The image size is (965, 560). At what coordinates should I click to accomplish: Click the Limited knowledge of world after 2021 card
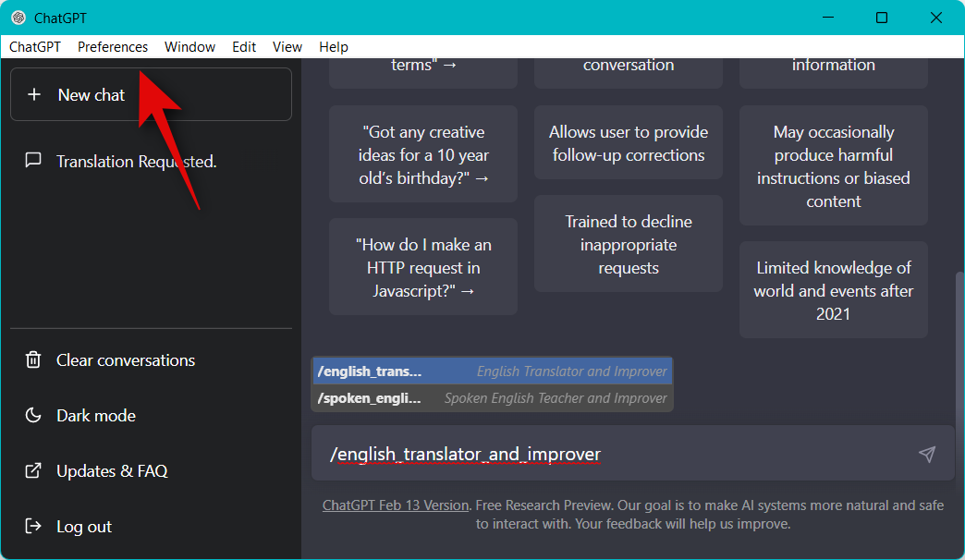click(x=834, y=290)
